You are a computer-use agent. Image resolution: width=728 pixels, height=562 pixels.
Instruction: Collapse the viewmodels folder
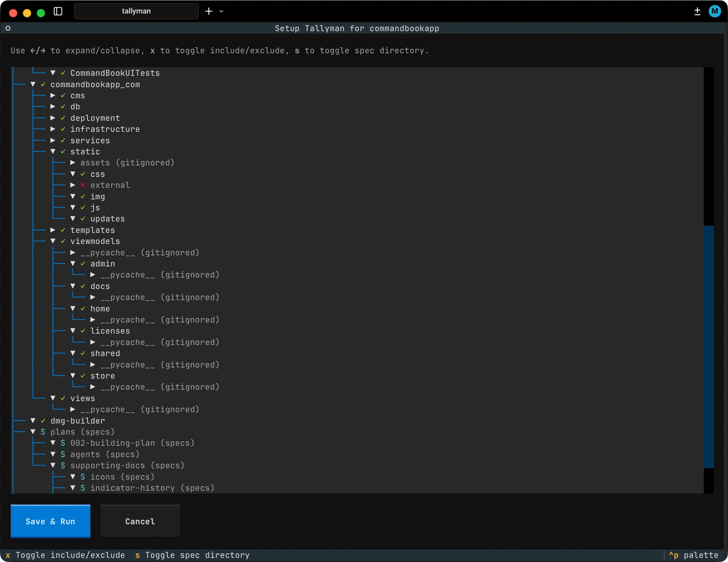click(53, 241)
